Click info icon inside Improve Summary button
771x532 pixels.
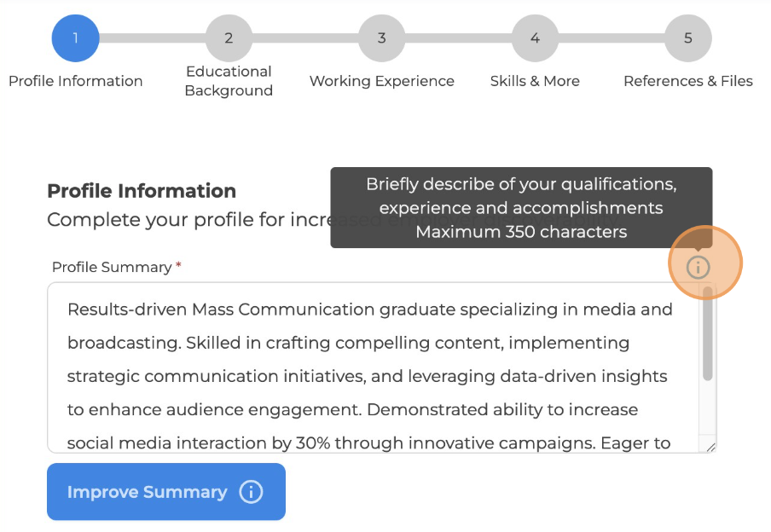(x=251, y=492)
